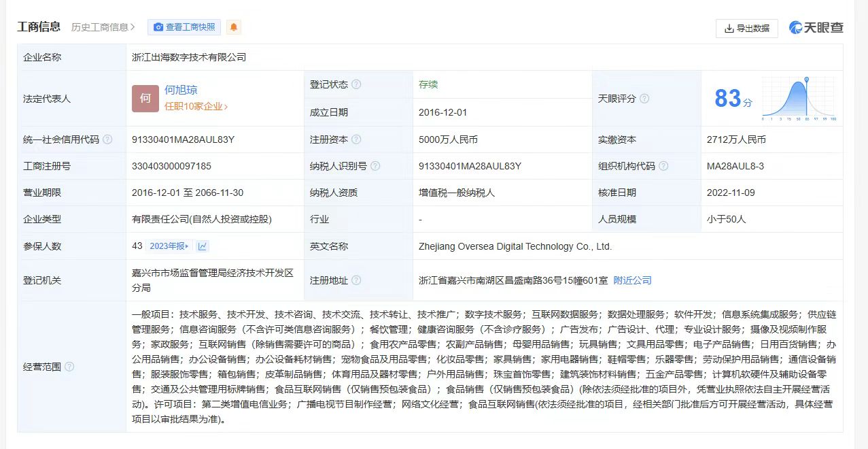868x449 pixels.
Task: Open the 查看工商快照 snapshot button
Action: [184, 27]
